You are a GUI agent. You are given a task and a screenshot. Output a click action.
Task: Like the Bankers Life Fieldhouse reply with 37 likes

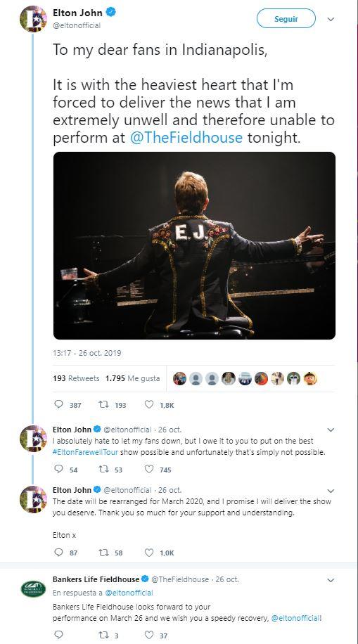tap(149, 635)
